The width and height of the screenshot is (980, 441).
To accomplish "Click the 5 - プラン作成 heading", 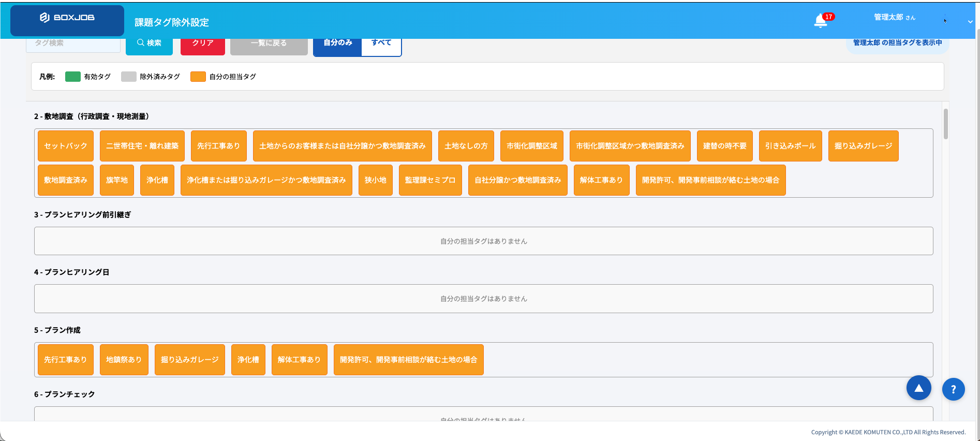I will click(x=57, y=330).
